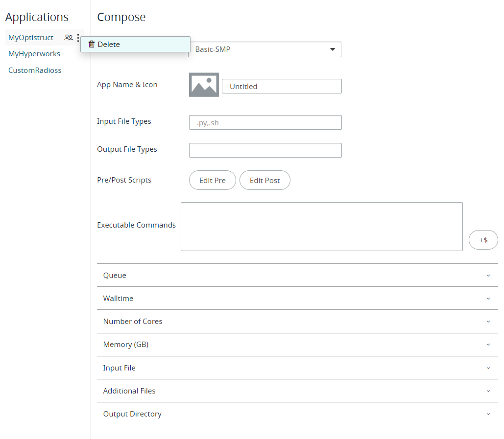The image size is (504, 439).
Task: Click the Pre/Post Scripts label
Action: (124, 180)
